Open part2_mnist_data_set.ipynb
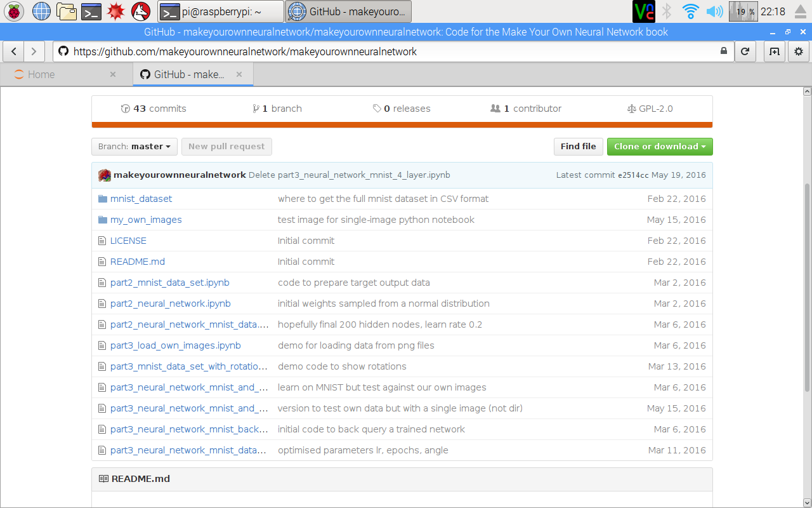Screen dimensions: 812x508 170,283
